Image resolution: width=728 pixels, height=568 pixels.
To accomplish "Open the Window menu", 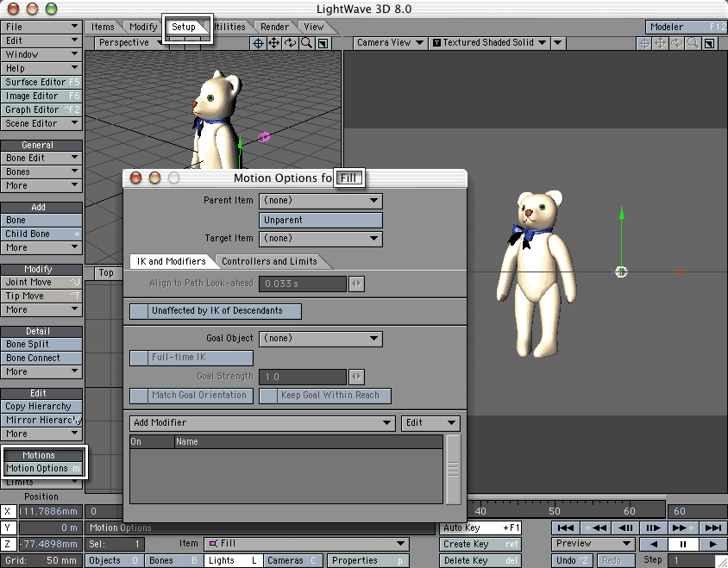I will 41,54.
